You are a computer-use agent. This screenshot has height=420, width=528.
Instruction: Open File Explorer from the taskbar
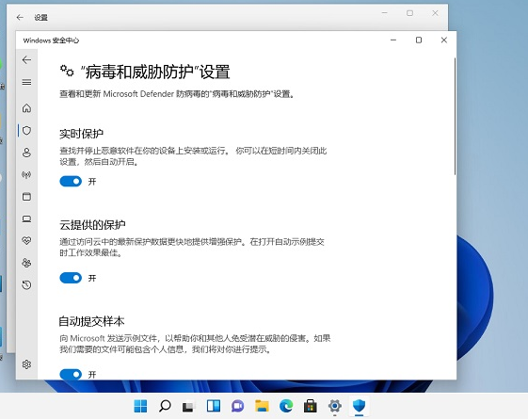coord(262,406)
